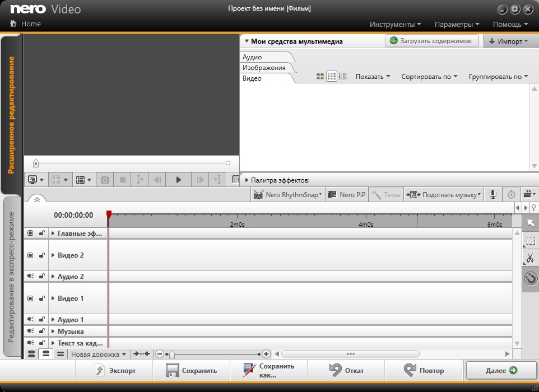
Task: Switch to thumbnail view in media panel
Action: 320,76
